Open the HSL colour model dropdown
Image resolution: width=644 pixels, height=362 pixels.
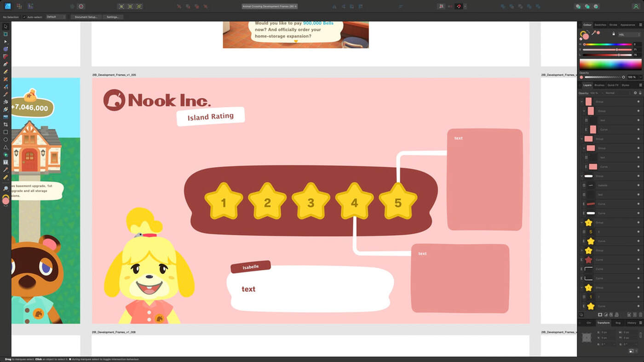629,34
